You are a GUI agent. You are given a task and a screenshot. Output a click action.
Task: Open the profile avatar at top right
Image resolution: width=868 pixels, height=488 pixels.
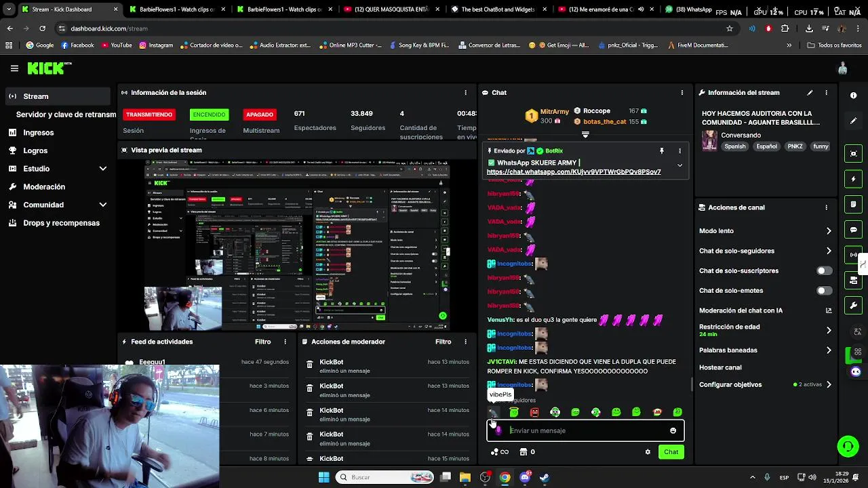click(x=843, y=68)
